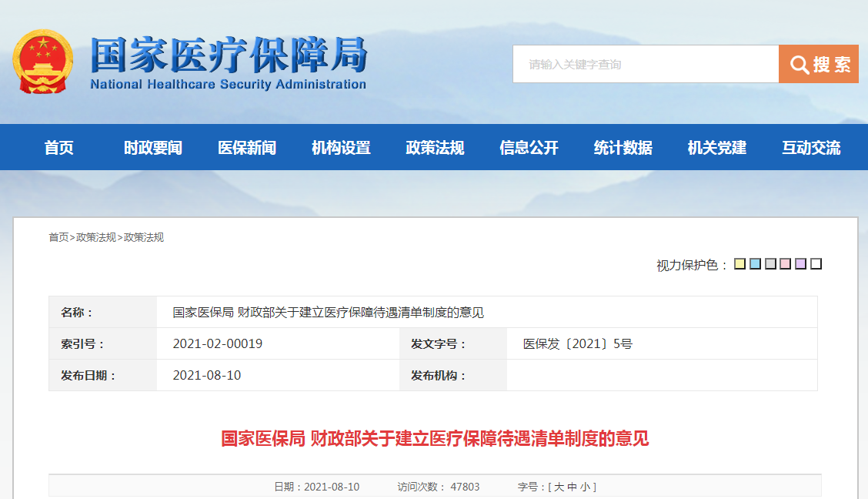Click the document name in 名称 row
This screenshot has width=868, height=499.
tap(329, 313)
